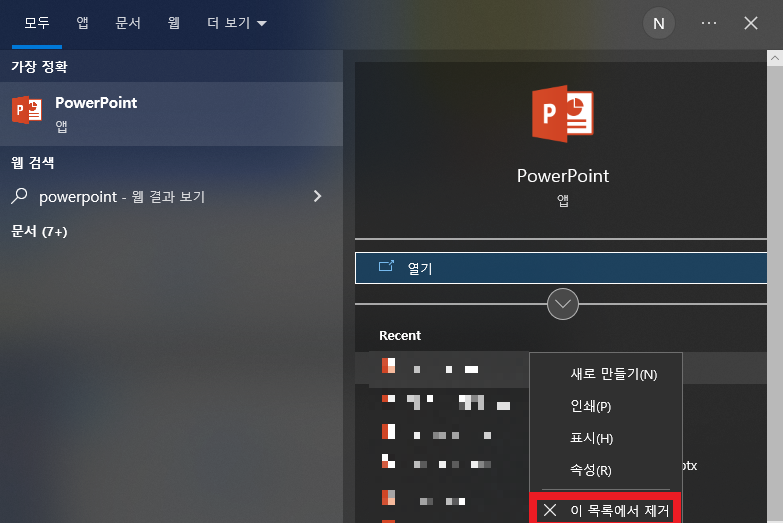Switch to the 모두 tab

point(37,23)
